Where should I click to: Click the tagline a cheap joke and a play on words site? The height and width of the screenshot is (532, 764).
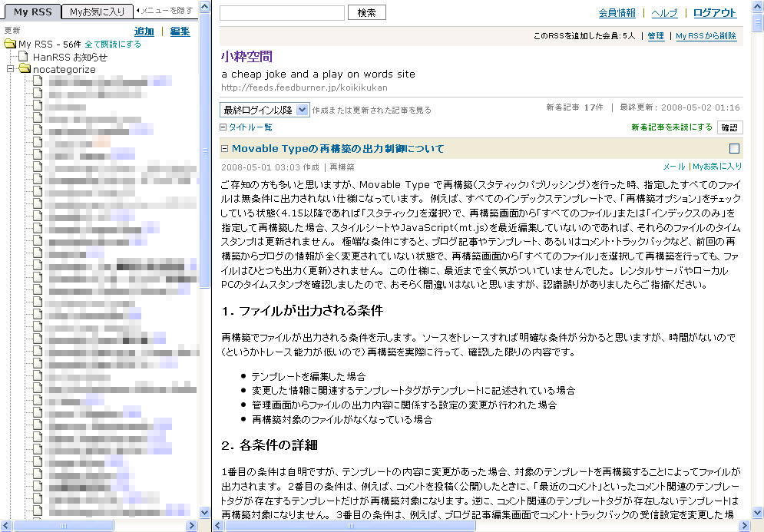[x=318, y=74]
